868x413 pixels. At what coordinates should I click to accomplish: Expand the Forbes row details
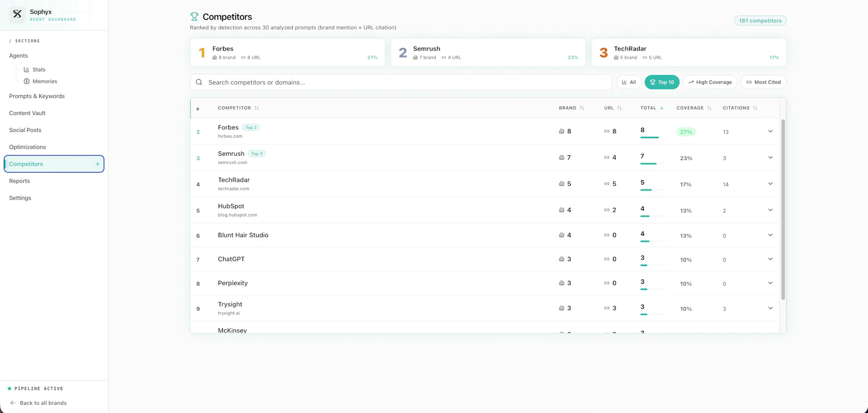(770, 131)
